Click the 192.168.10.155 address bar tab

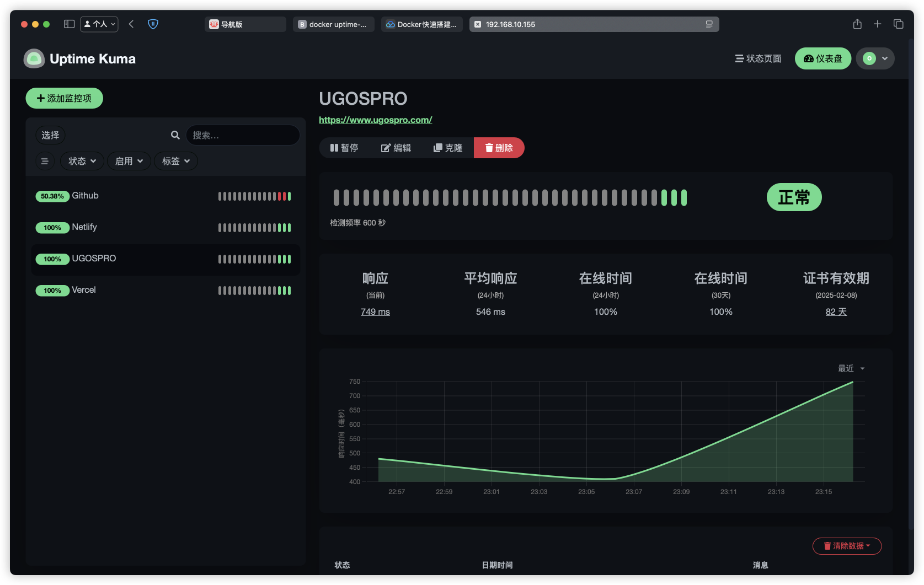tap(594, 24)
